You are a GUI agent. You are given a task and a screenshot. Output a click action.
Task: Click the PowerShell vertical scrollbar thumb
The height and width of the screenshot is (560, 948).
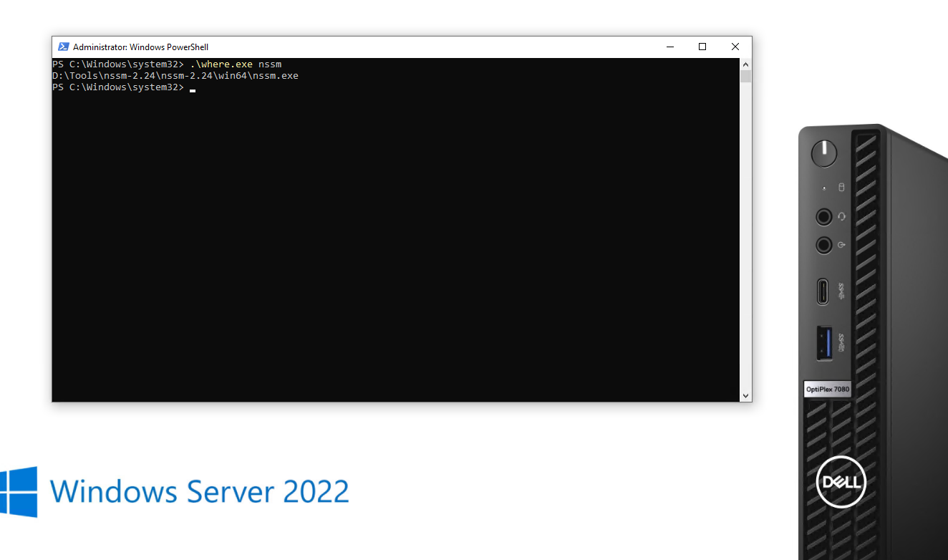pos(745,76)
